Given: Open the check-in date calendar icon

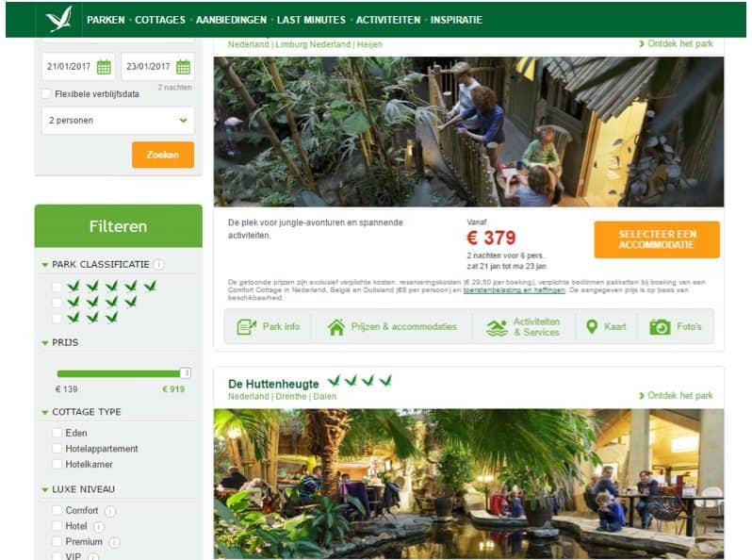Looking at the screenshot, I should pyautogui.click(x=104, y=67).
